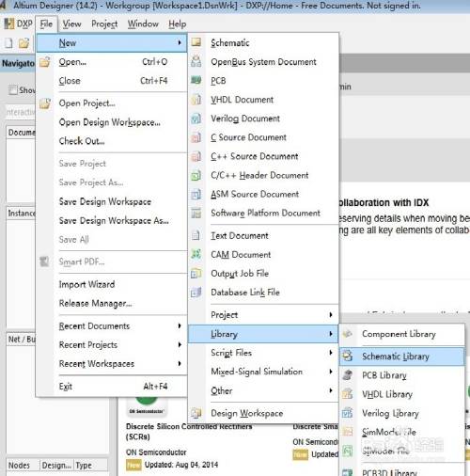Click the Net / Bus panel header
The width and height of the screenshot is (470, 476).
tap(22, 339)
